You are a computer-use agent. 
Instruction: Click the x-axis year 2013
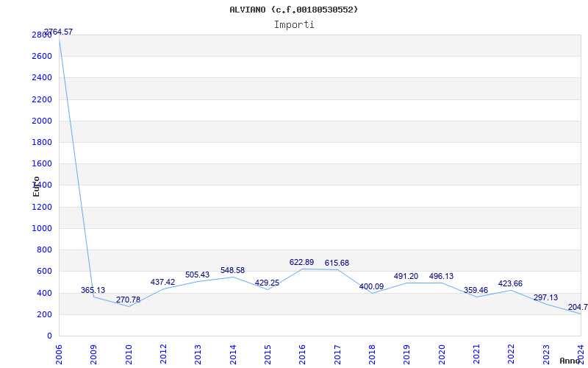tap(198, 354)
